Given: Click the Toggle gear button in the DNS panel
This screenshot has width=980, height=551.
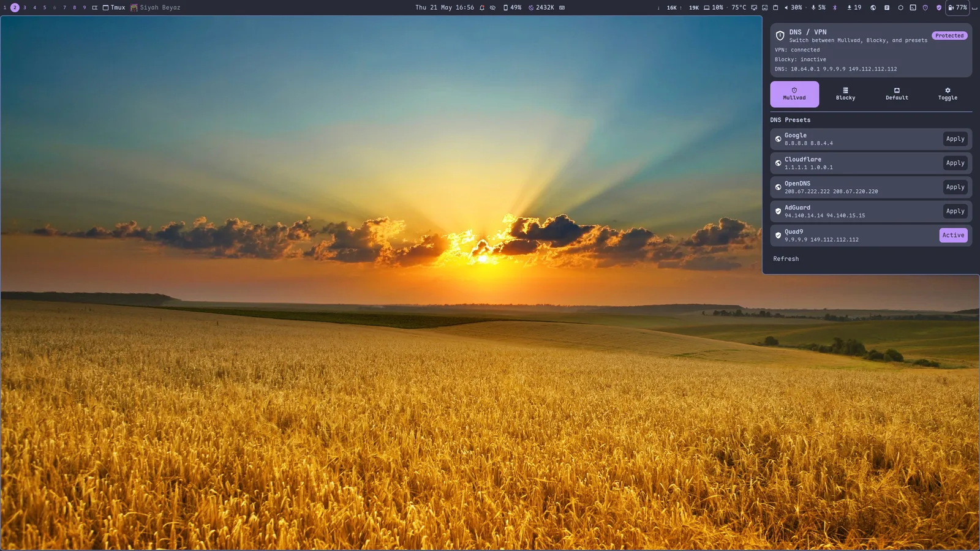Looking at the screenshot, I should coord(948,94).
